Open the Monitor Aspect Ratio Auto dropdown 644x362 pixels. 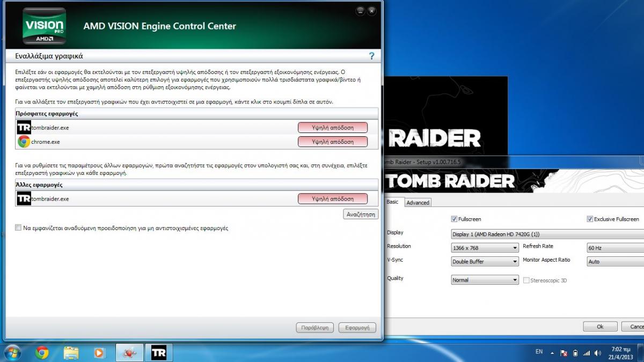tap(616, 262)
